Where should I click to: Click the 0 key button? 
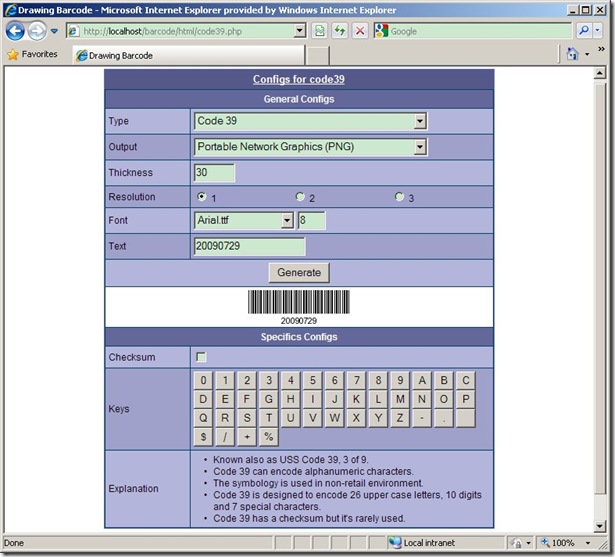pyautogui.click(x=203, y=380)
